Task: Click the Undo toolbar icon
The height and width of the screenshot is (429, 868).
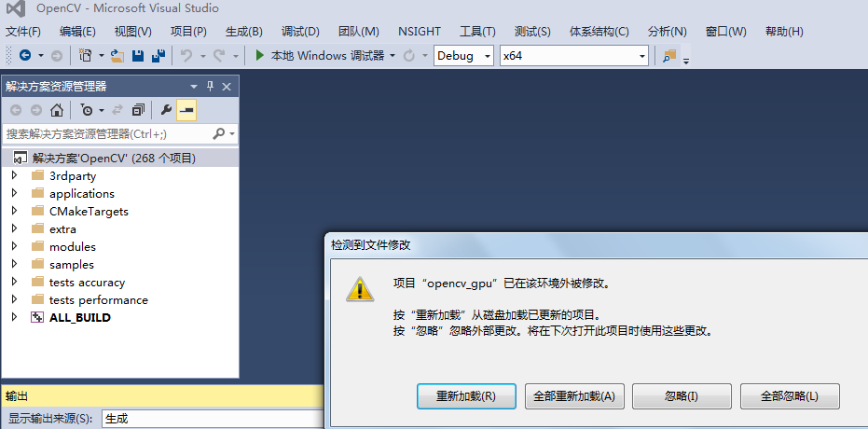Action: coord(187,55)
